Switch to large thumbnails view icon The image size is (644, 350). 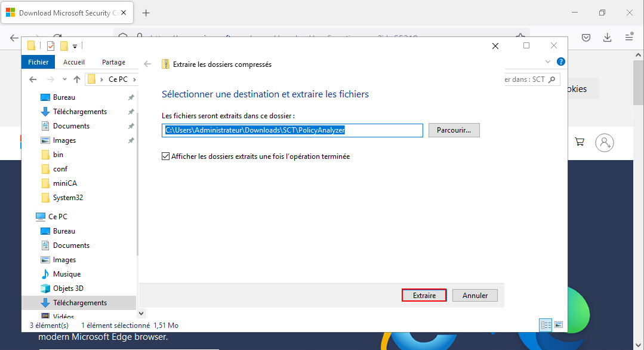click(x=559, y=325)
